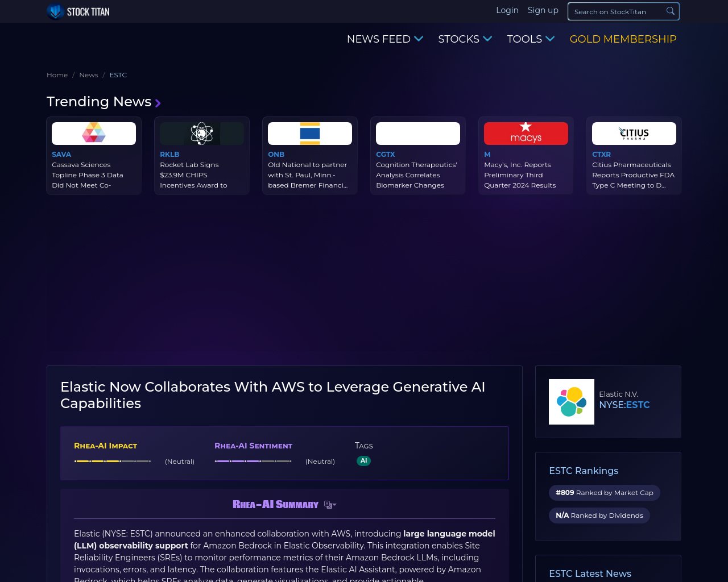Expand the STOCKS dropdown menu
Screen dimensions: 728x582
465,39
